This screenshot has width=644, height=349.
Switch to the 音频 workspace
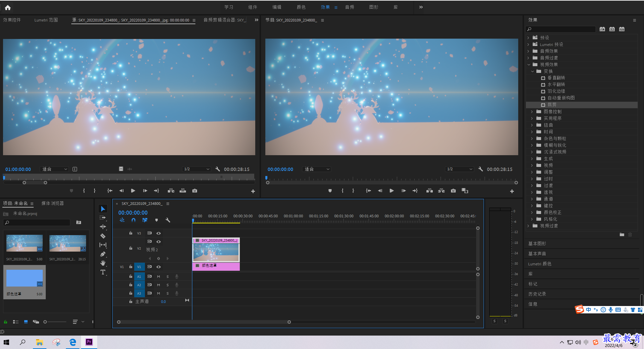(349, 7)
